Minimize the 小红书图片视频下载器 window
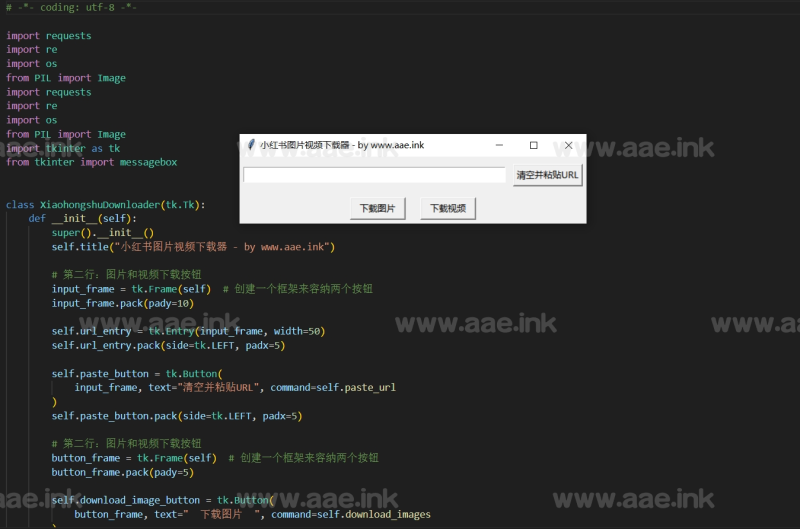Viewport: 800px width, 529px height. click(x=499, y=145)
